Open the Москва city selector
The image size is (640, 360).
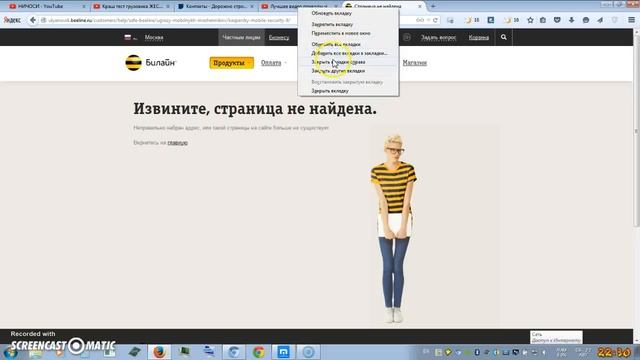coord(154,37)
